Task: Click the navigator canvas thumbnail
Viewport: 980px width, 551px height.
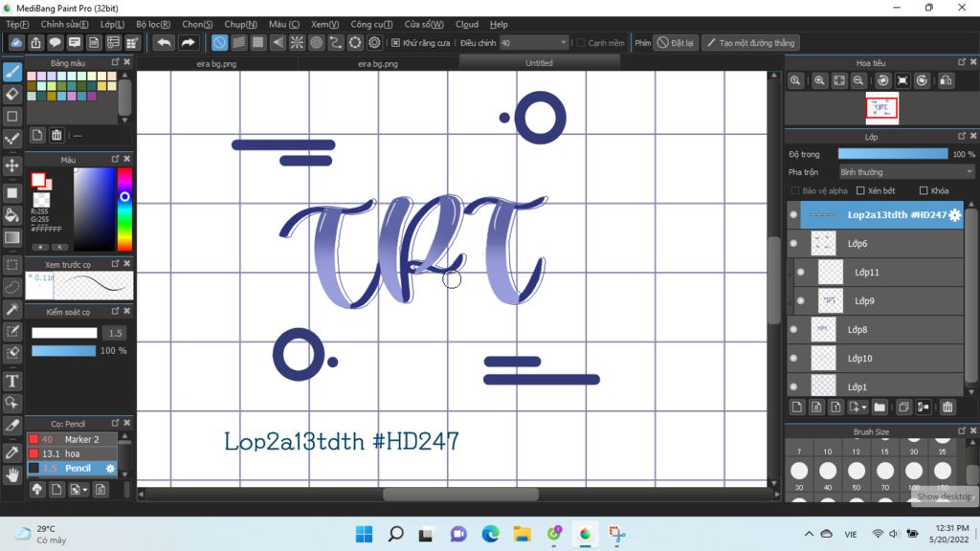Action: (x=881, y=108)
